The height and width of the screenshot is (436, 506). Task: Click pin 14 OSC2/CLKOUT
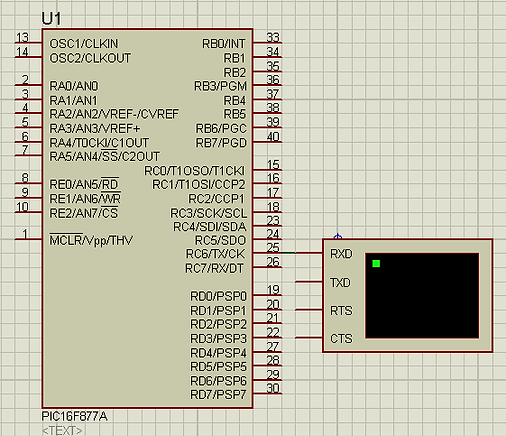[28, 57]
